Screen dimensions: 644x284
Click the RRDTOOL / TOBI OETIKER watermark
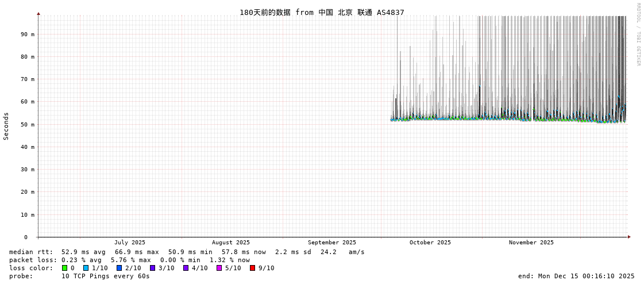tap(638, 34)
